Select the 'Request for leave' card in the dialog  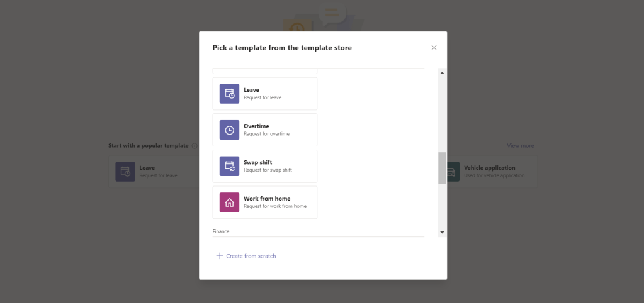(265, 94)
